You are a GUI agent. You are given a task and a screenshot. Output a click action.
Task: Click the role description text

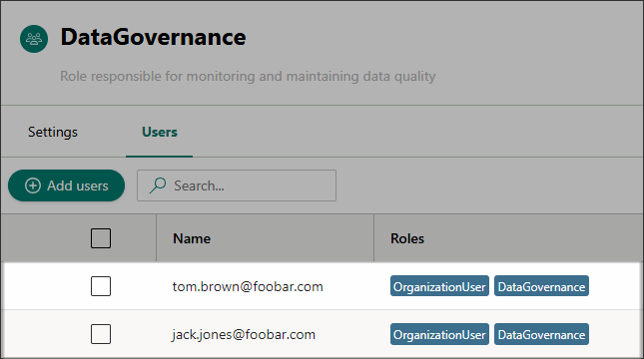point(248,77)
